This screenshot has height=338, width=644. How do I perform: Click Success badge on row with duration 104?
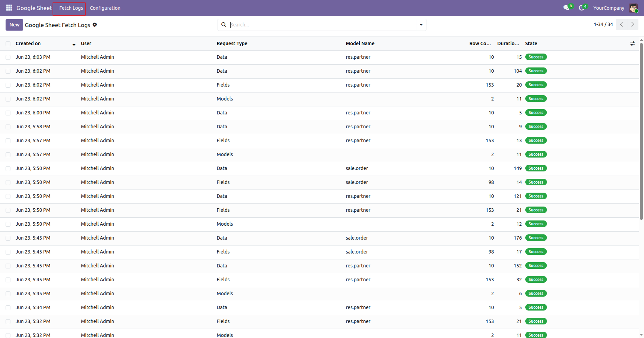(536, 71)
